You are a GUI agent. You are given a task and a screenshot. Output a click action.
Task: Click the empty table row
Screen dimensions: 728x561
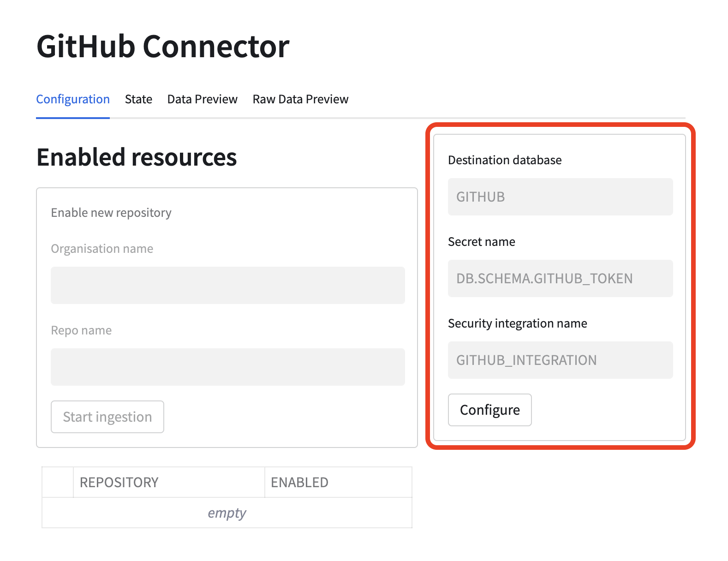[x=227, y=513]
